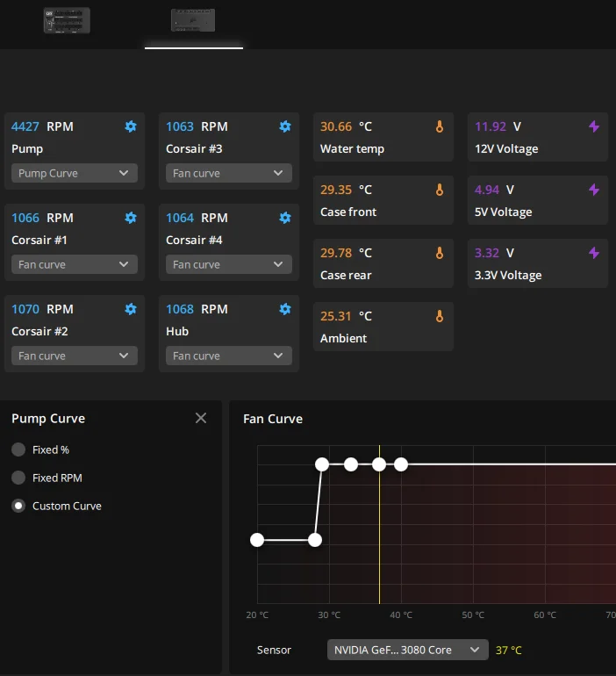Click the 12V Voltage label
This screenshot has width=616, height=676.
506,148
